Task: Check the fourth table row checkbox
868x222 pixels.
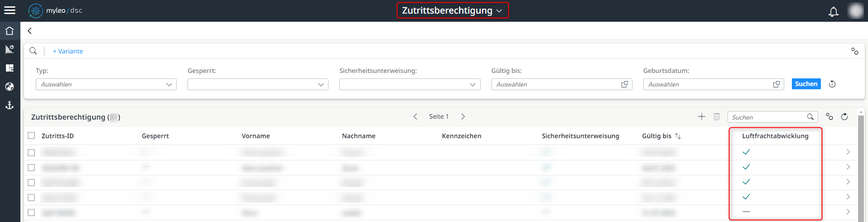Action: [x=31, y=198]
